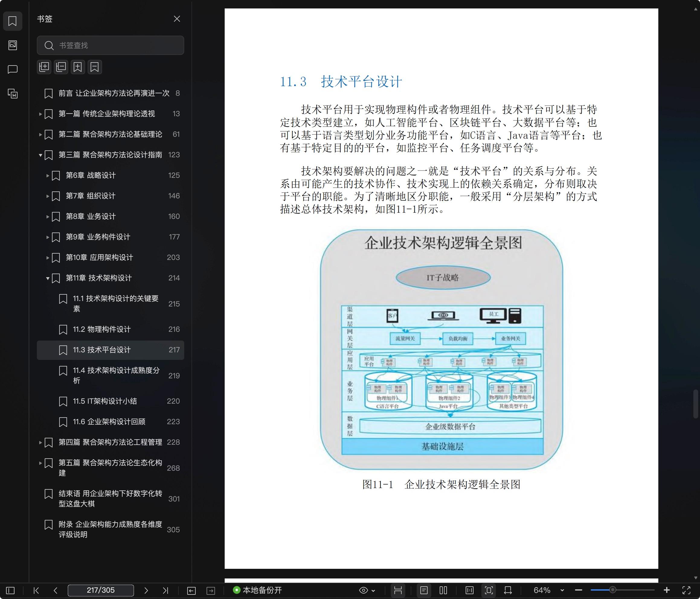This screenshot has height=599, width=700.
Task: Open the thumbnails sidebar panel icon
Action: (x=12, y=45)
